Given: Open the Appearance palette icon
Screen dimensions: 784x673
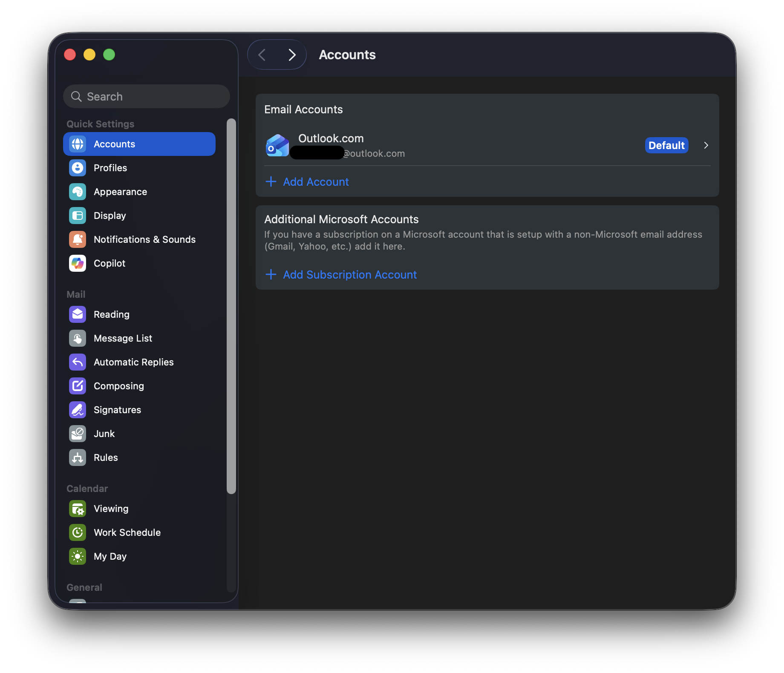Looking at the screenshot, I should (x=78, y=192).
